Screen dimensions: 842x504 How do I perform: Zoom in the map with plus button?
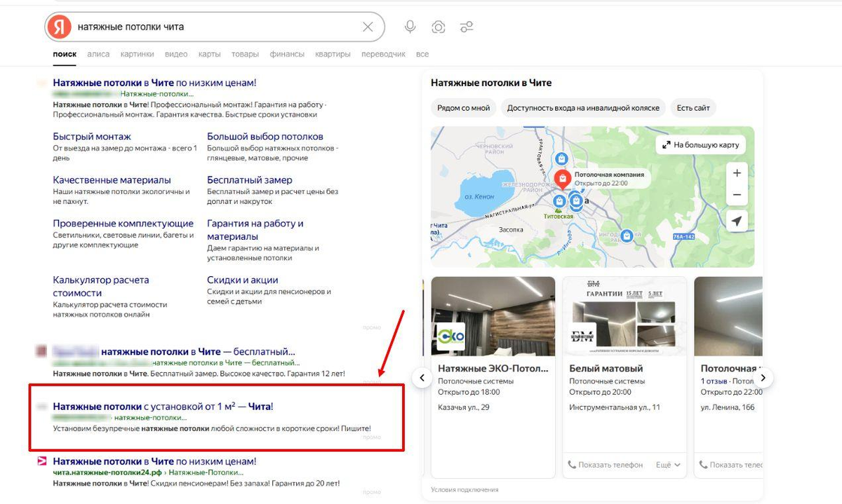737,173
